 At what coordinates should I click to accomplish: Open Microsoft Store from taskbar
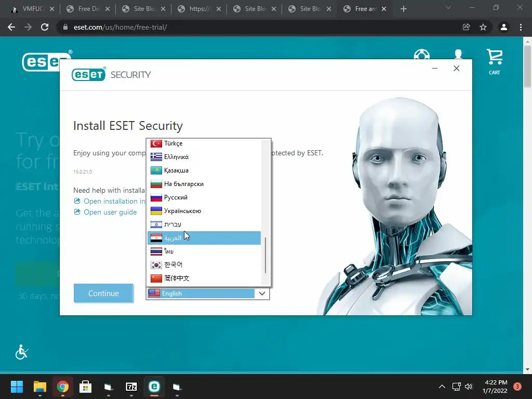coord(86,387)
